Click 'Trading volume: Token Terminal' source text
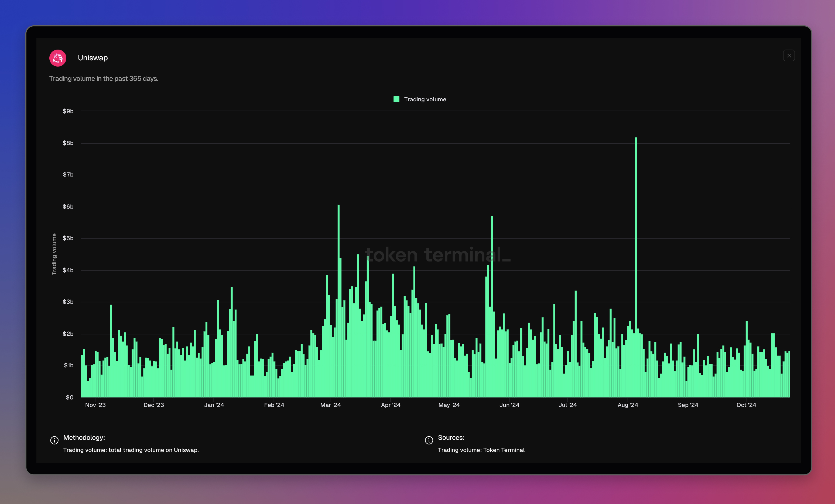835x504 pixels. pyautogui.click(x=481, y=450)
